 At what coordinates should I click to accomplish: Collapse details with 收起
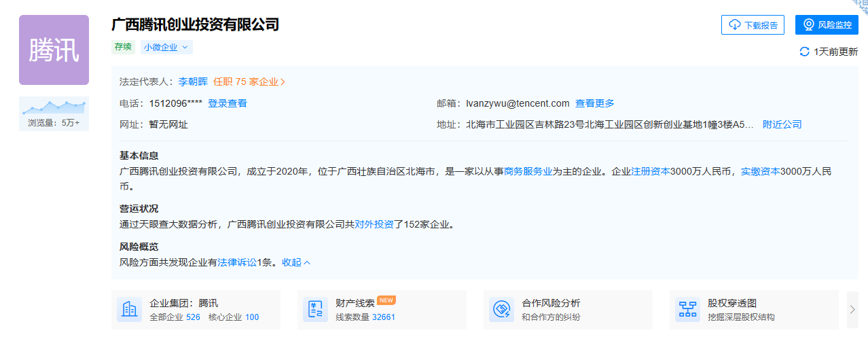pos(296,262)
